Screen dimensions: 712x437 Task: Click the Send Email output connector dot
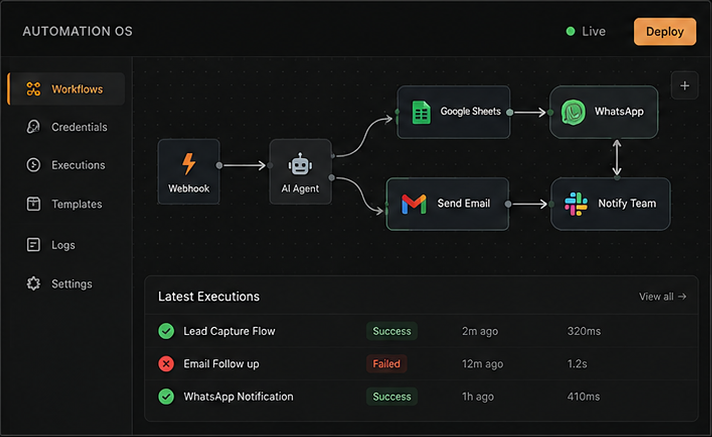508,204
